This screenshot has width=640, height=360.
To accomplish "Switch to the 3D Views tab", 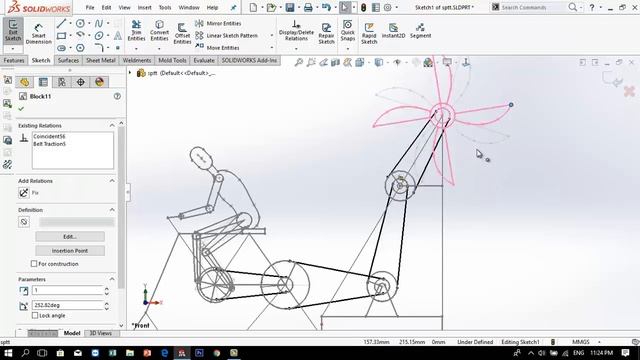I will [x=100, y=333].
